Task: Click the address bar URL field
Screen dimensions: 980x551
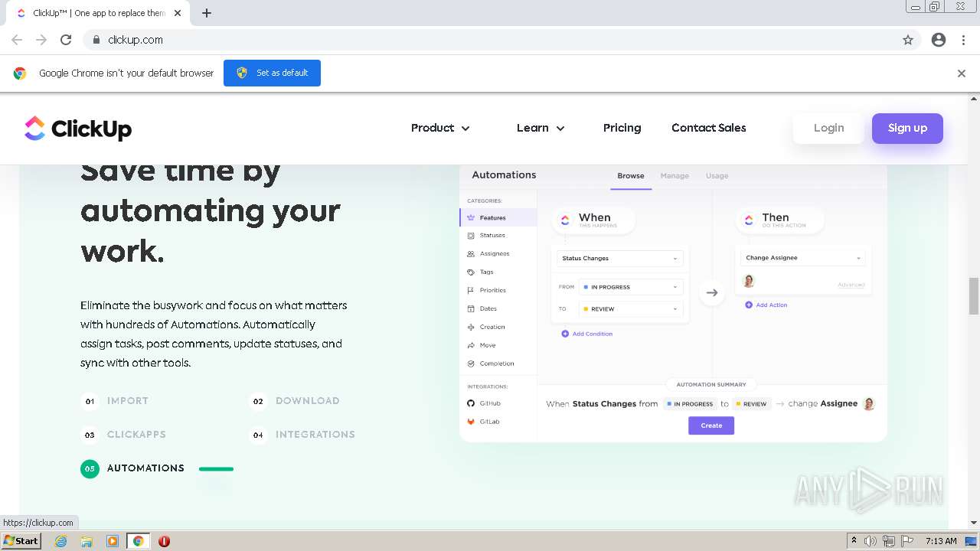Action: pos(490,40)
